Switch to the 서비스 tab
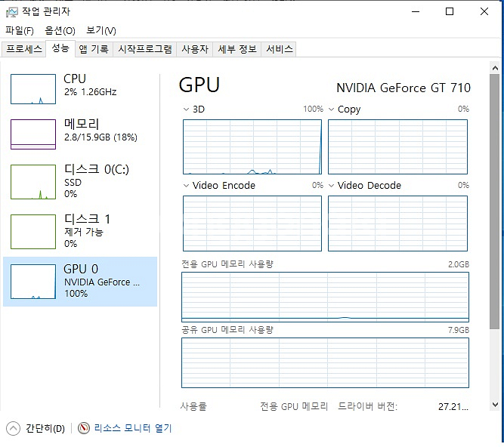The image size is (504, 447). pyautogui.click(x=280, y=49)
